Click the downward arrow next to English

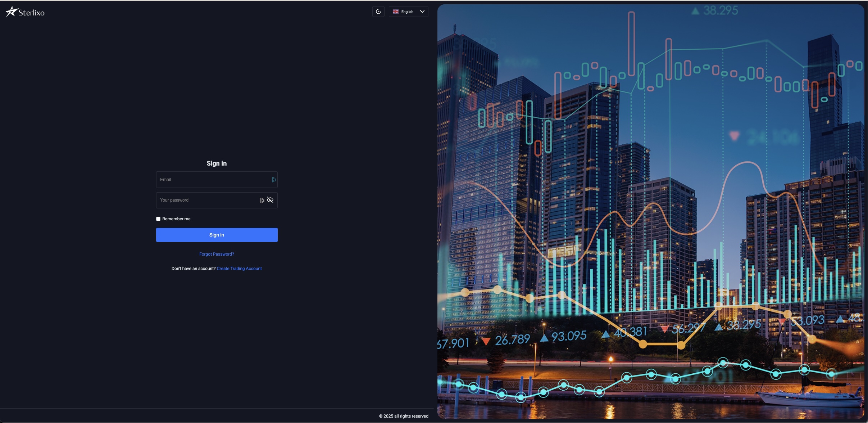click(x=422, y=11)
